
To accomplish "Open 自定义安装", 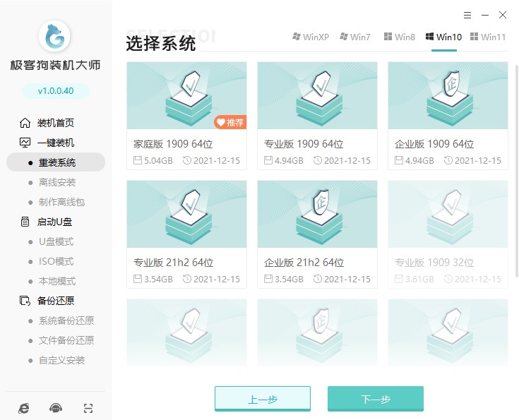I will (61, 360).
